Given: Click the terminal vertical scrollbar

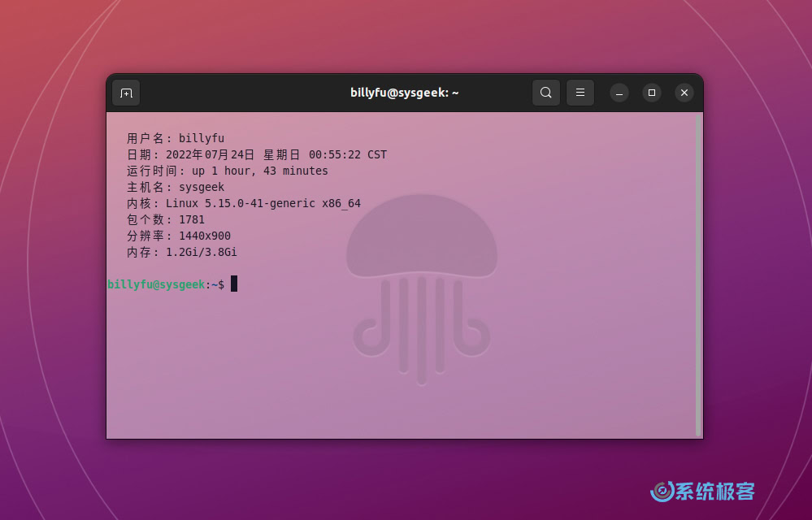Looking at the screenshot, I should 698,275.
